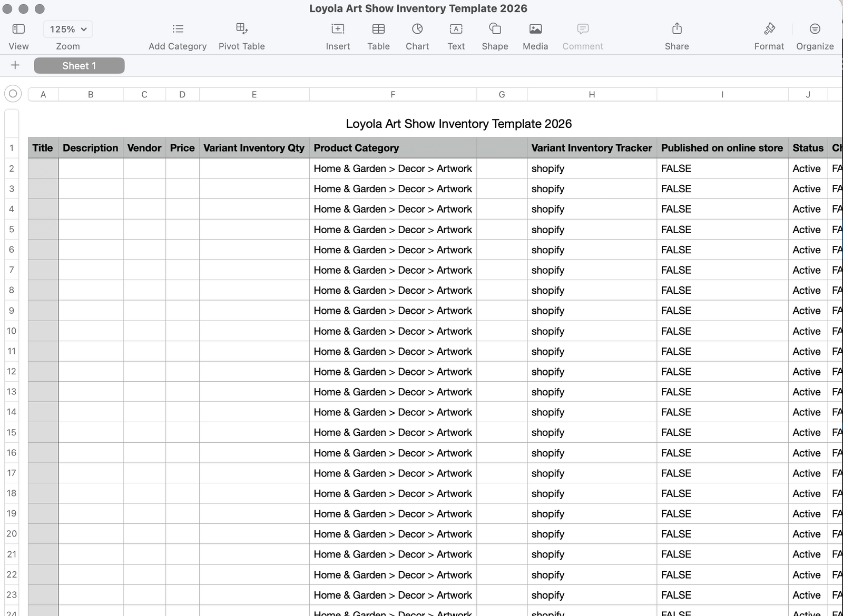Insert a Chart from toolbar
This screenshot has width=843, height=616.
tap(417, 28)
